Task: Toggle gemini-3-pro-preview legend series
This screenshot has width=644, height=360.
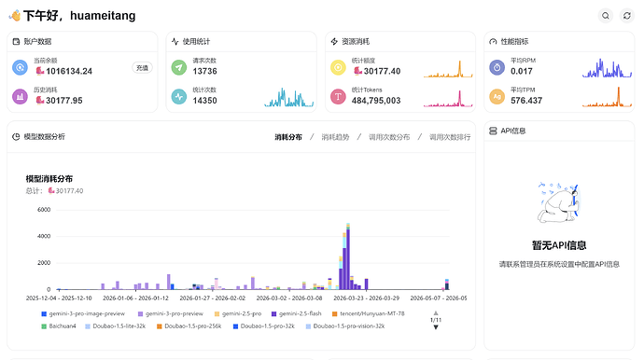Action: (171, 314)
